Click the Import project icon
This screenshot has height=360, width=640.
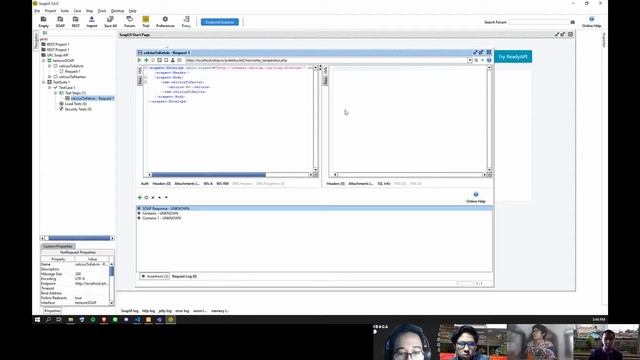[x=92, y=22]
